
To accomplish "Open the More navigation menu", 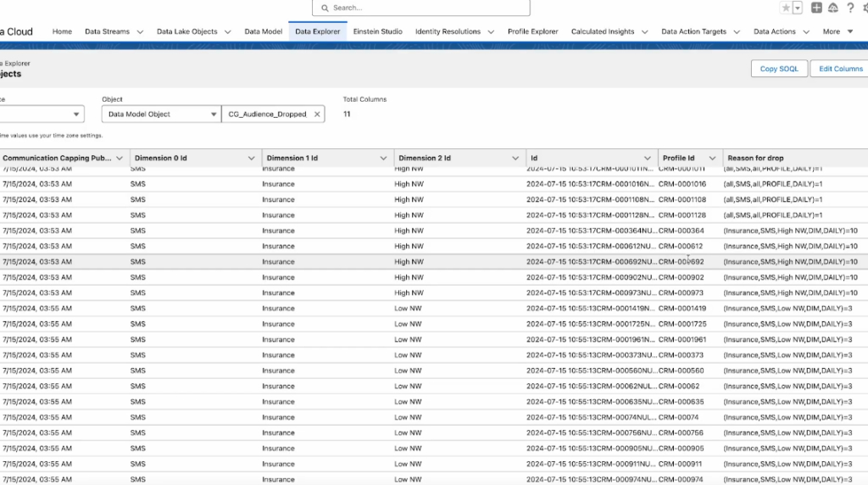I will coord(837,32).
